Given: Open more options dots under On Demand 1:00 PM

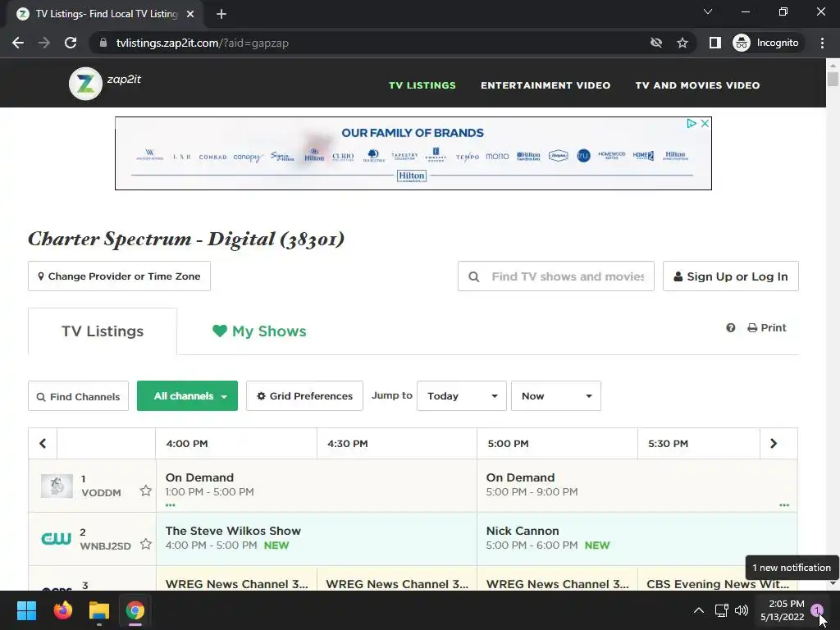Looking at the screenshot, I should 171,505.
